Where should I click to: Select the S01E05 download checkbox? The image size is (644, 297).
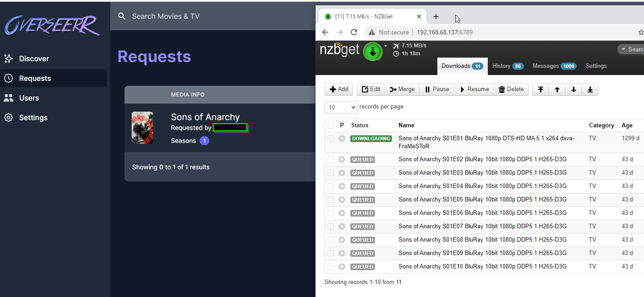(x=331, y=200)
